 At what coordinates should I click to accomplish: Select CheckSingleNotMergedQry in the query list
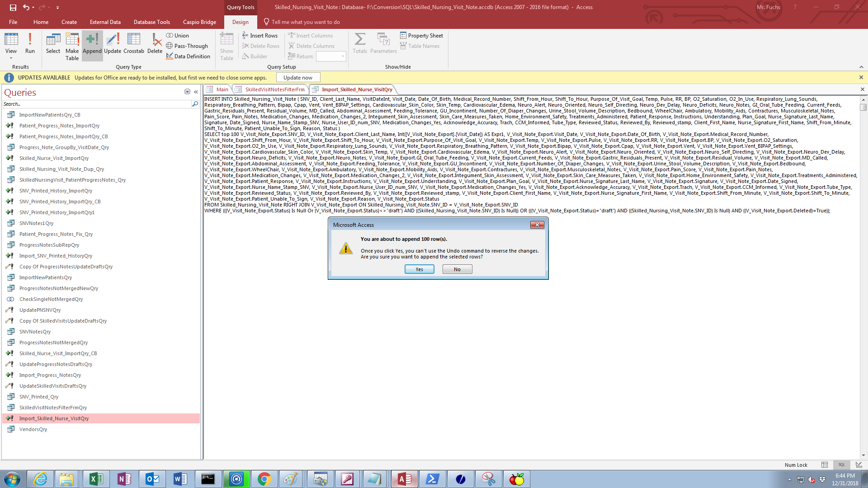click(101, 299)
